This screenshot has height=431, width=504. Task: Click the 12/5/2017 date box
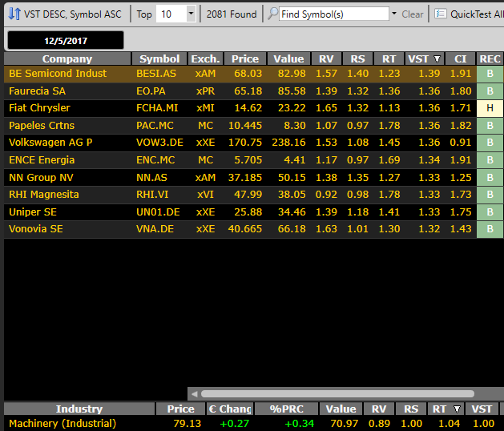[x=66, y=41]
